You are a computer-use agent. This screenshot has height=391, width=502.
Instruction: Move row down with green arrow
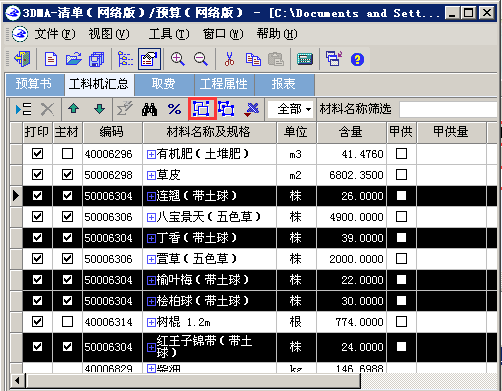click(x=99, y=109)
